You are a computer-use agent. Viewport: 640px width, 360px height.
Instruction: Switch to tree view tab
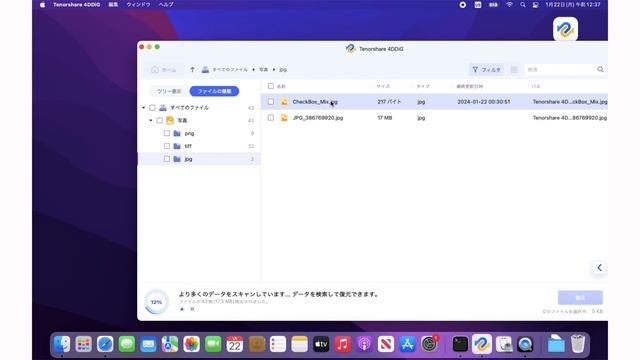[169, 91]
